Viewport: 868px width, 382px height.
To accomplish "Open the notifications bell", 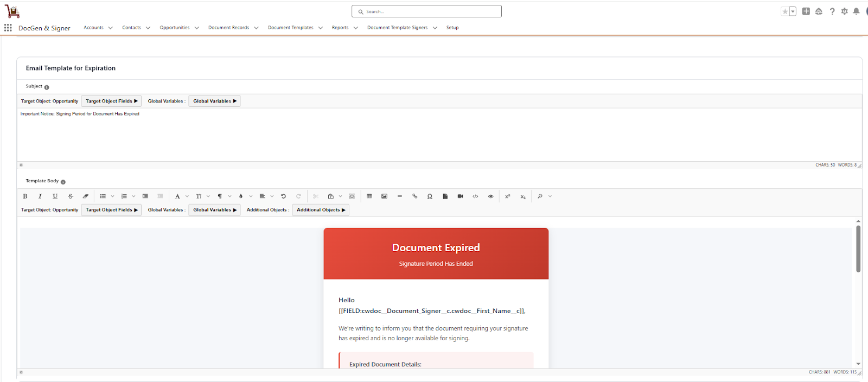I will click(x=856, y=11).
